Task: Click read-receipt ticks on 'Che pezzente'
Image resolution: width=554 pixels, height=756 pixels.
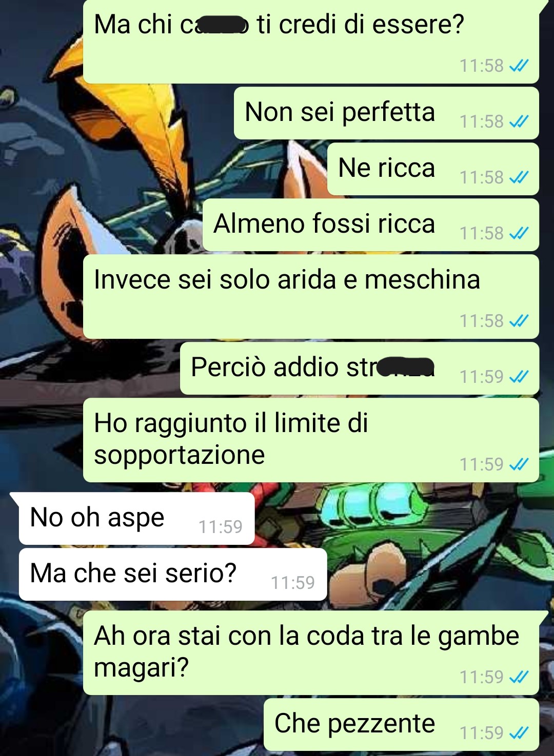Action: [x=519, y=733]
